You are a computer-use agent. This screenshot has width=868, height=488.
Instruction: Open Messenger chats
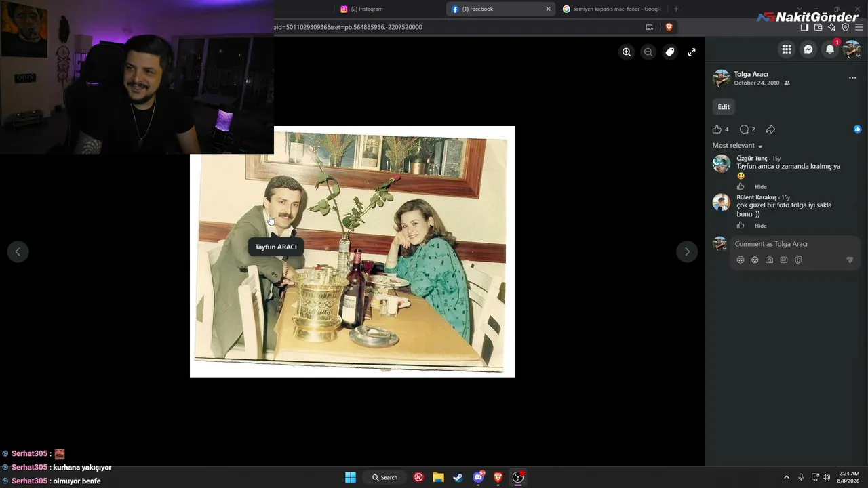pos(808,49)
